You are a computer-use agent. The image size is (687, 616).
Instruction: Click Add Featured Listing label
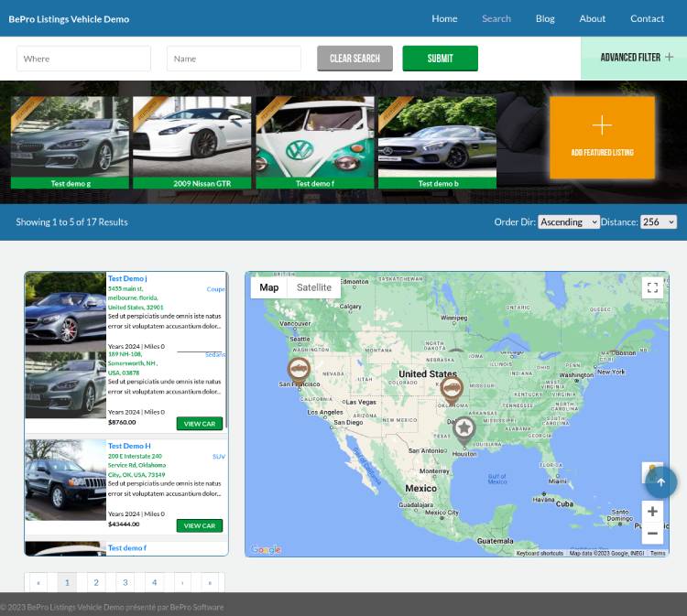pyautogui.click(x=602, y=152)
